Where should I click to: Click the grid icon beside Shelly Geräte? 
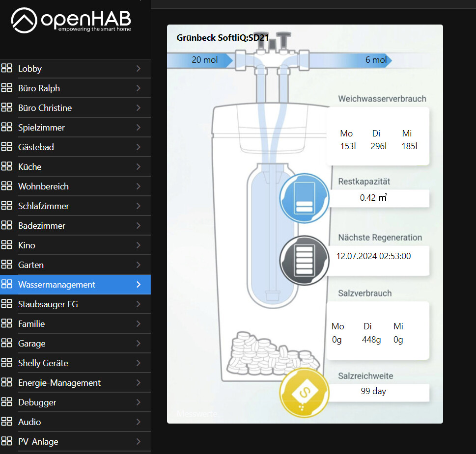click(x=7, y=362)
